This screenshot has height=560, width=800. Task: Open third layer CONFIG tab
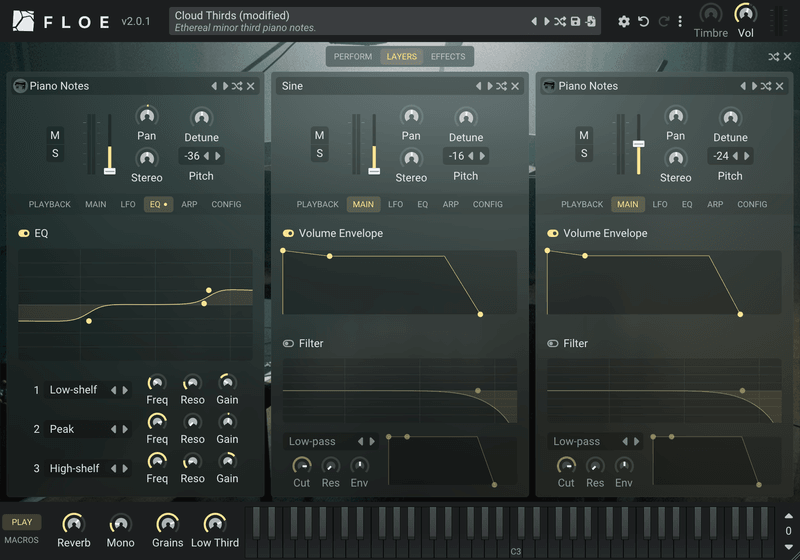point(752,205)
